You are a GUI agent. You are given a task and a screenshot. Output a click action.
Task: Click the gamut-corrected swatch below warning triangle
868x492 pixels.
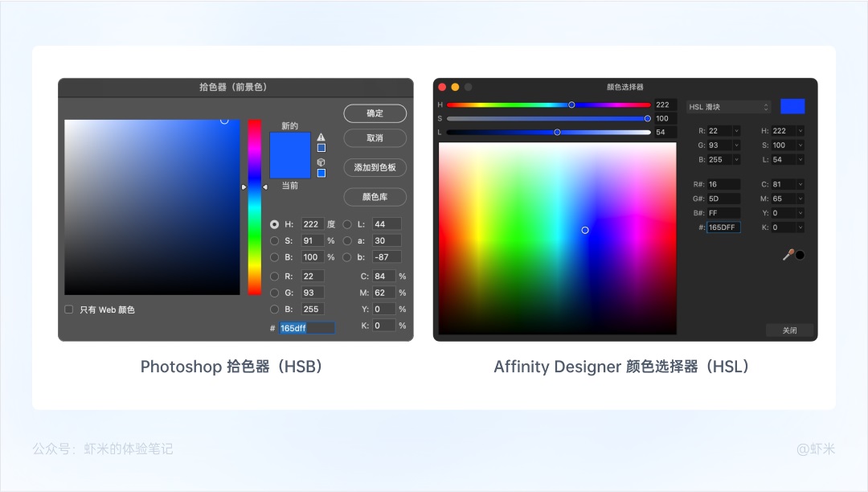[x=321, y=148]
